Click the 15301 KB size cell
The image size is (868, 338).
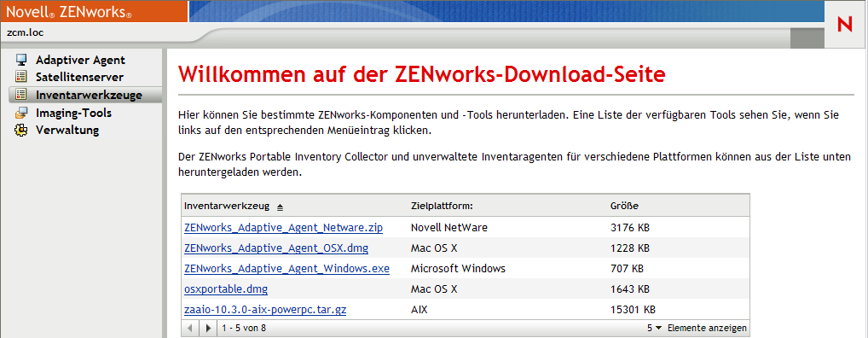634,309
